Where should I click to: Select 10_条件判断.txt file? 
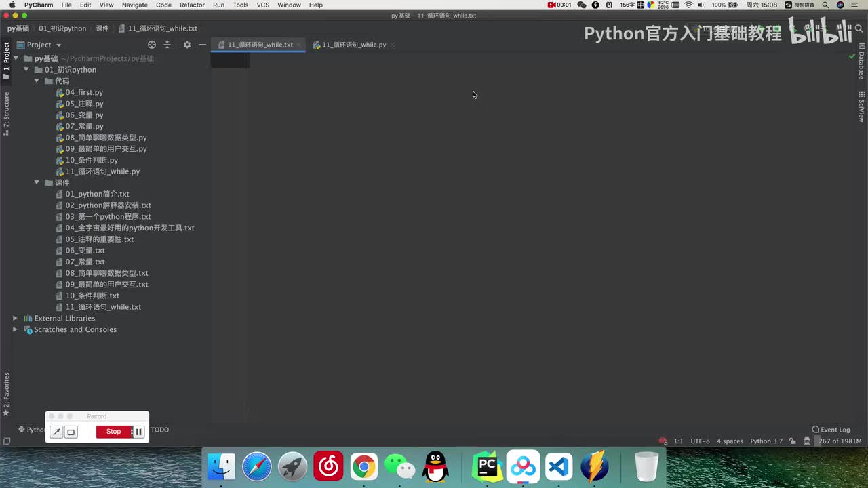click(x=87, y=296)
